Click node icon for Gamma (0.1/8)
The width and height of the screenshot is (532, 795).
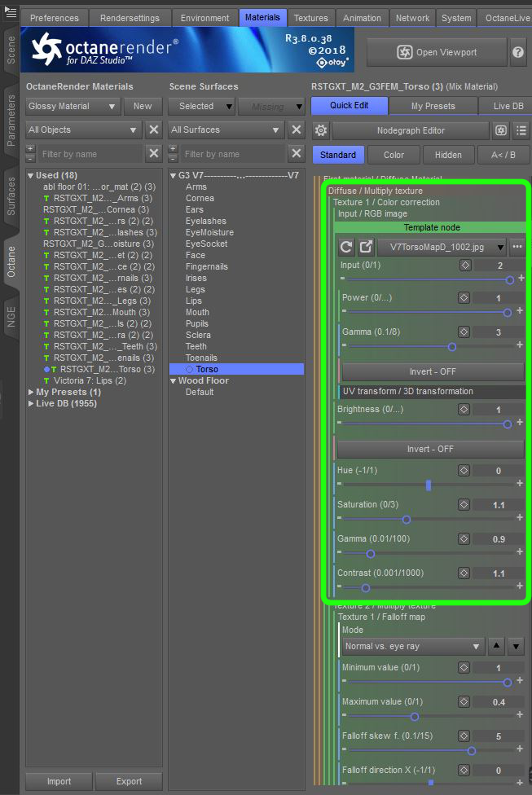pyautogui.click(x=464, y=332)
